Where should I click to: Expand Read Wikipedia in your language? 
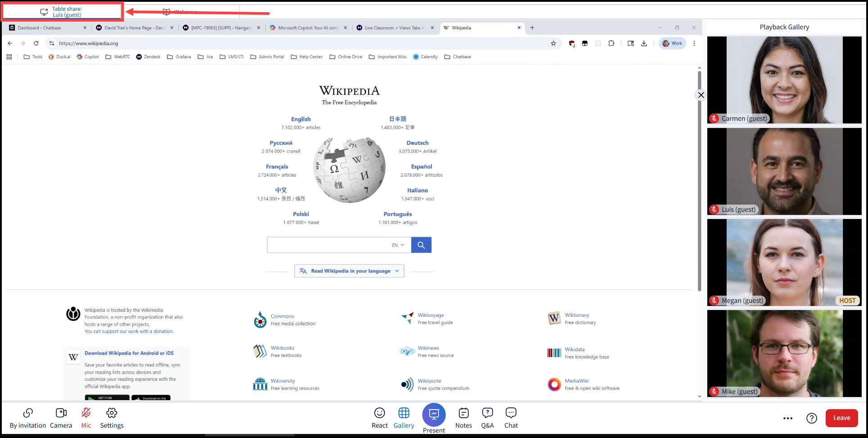point(349,271)
